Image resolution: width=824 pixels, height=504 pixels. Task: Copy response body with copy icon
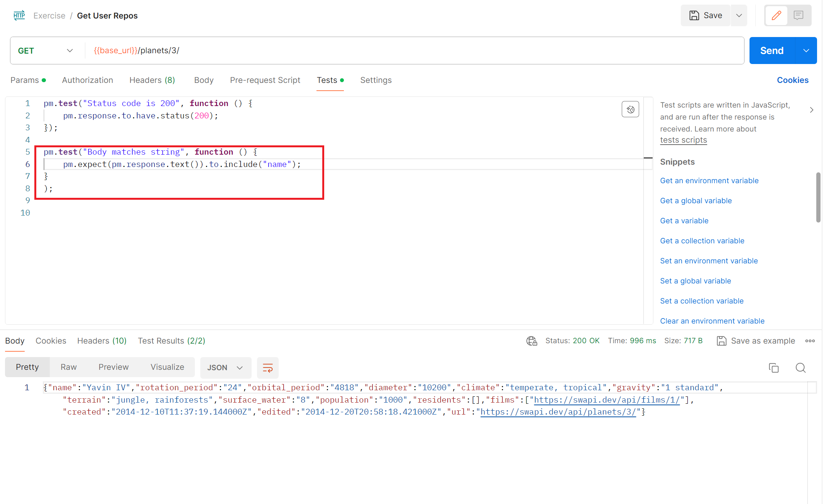click(773, 367)
